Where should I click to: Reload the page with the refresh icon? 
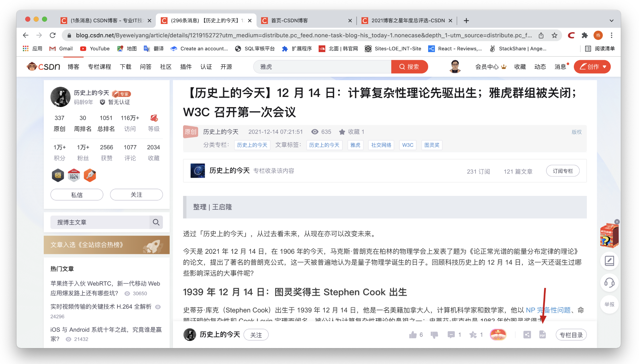(x=52, y=35)
